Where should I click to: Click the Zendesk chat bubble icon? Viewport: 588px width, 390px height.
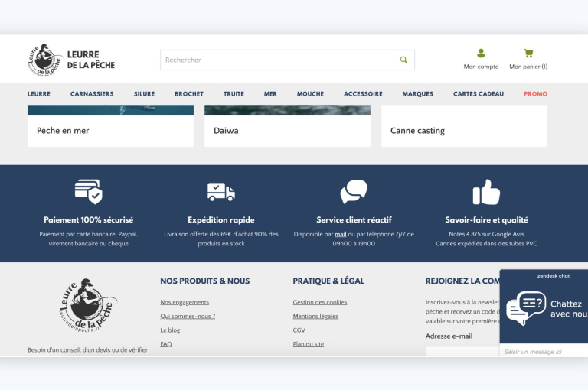[526, 307]
